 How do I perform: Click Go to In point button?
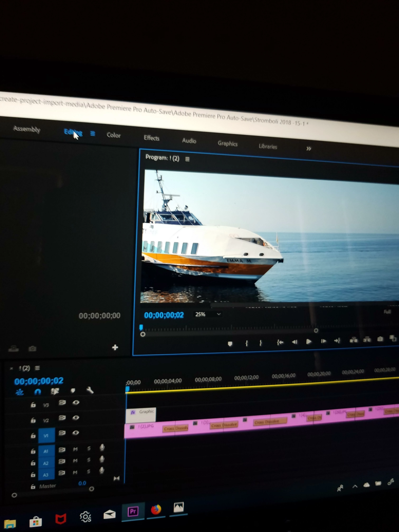(280, 342)
